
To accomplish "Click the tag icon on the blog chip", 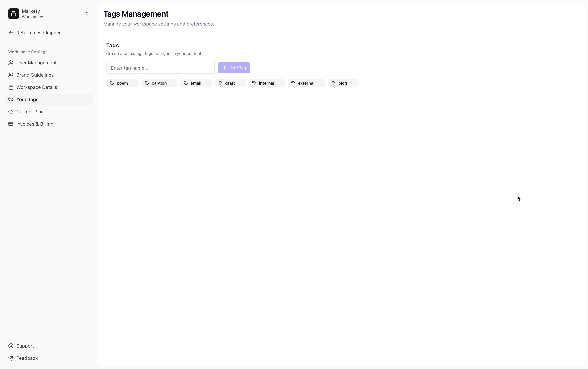I will coord(333,83).
